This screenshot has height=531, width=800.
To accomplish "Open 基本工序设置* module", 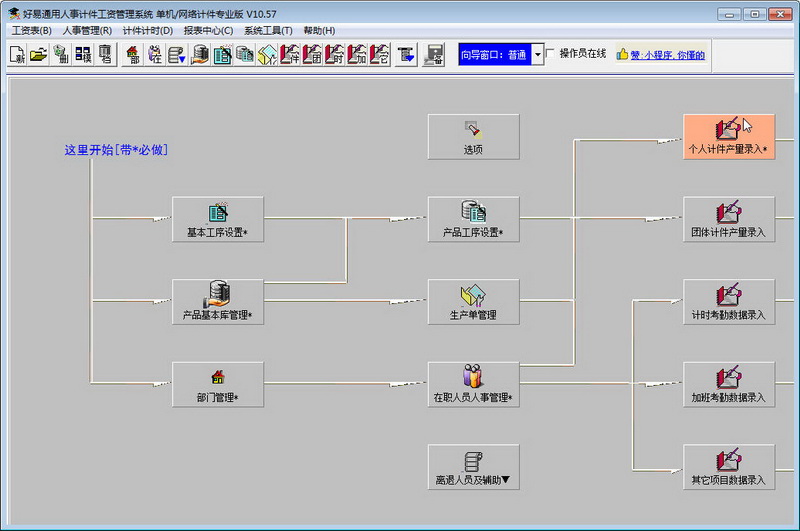I will pos(218,219).
